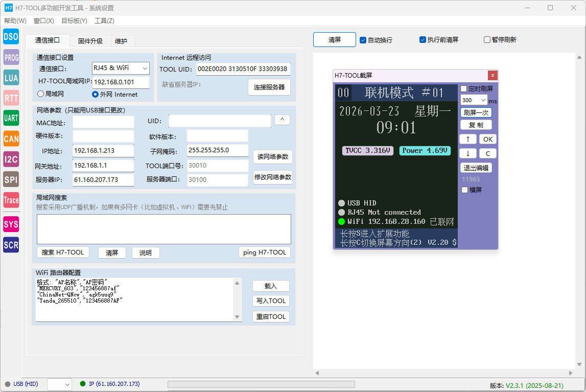The height and width of the screenshot is (392, 586).
Task: Launch the CAN bus tool
Action: pos(11,139)
